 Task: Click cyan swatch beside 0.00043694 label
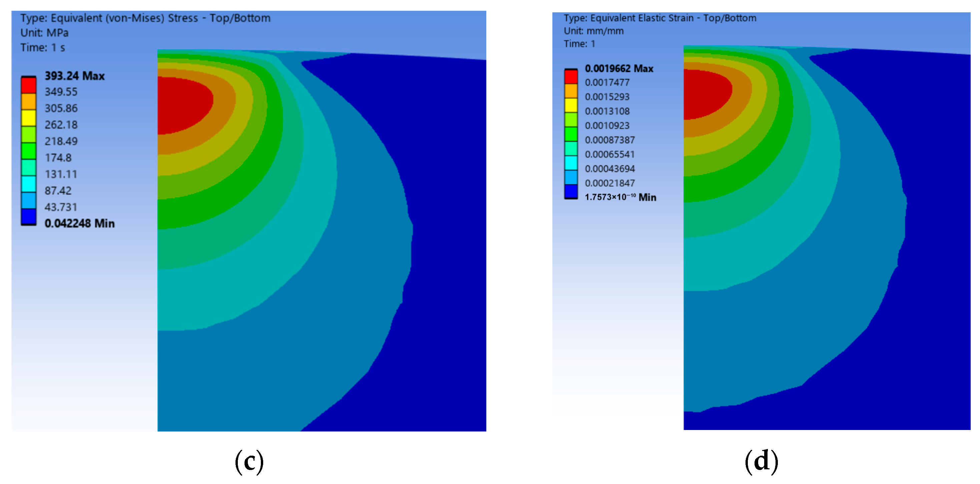click(571, 163)
